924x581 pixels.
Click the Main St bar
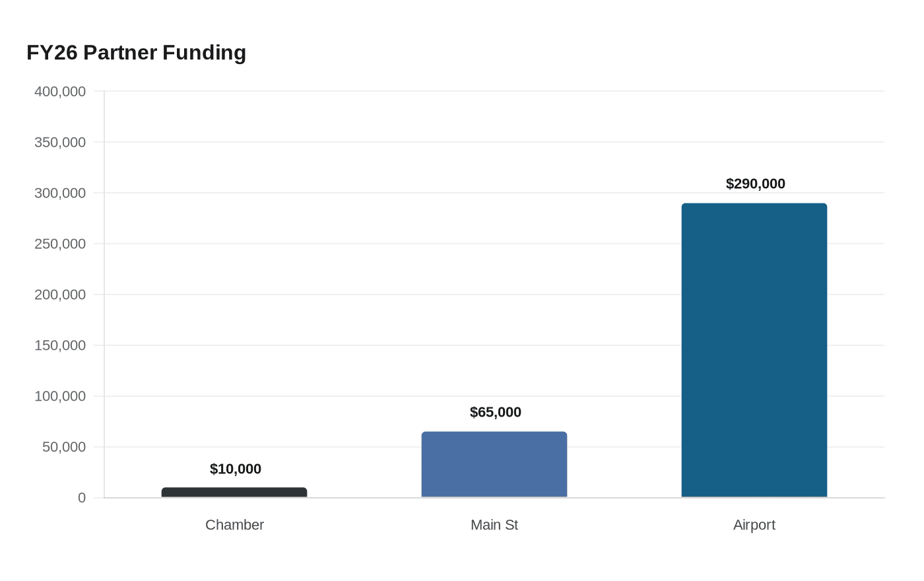494,464
